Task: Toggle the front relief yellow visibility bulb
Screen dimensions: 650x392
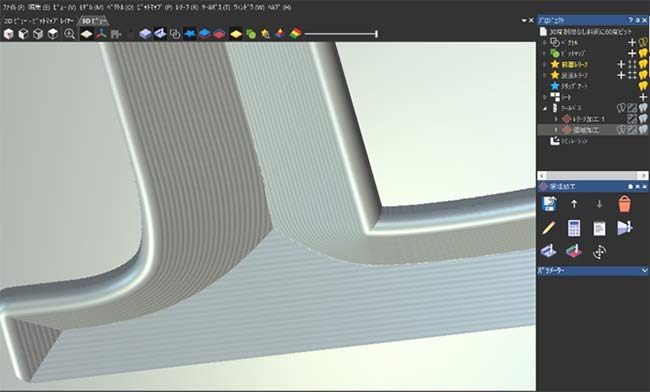Action: point(643,64)
